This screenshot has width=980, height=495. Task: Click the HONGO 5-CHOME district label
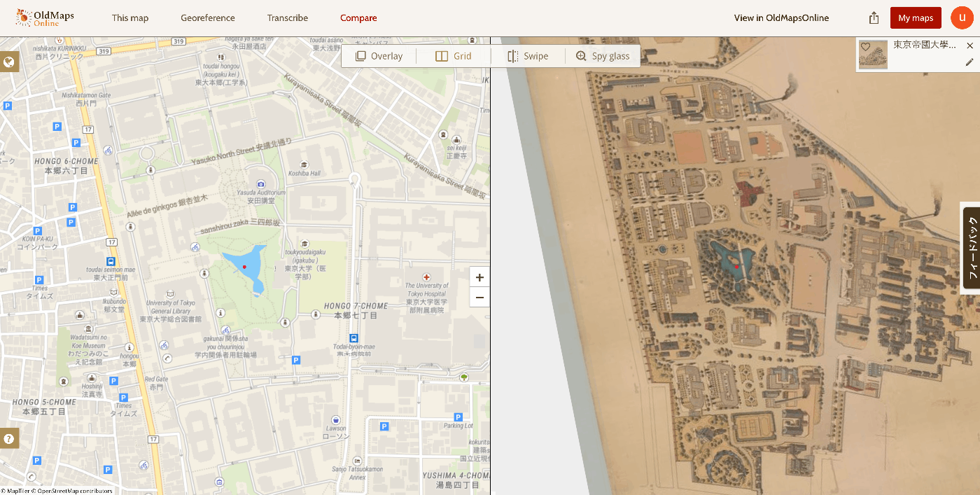click(x=44, y=406)
